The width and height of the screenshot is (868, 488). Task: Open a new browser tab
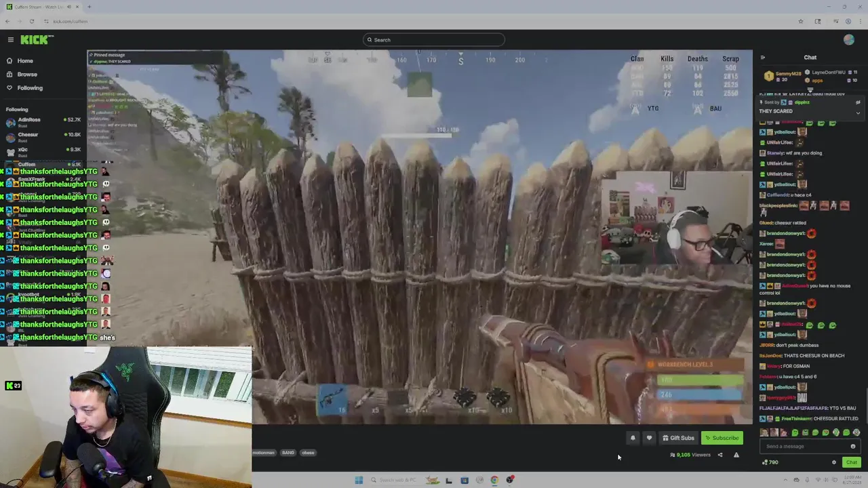[x=89, y=7]
